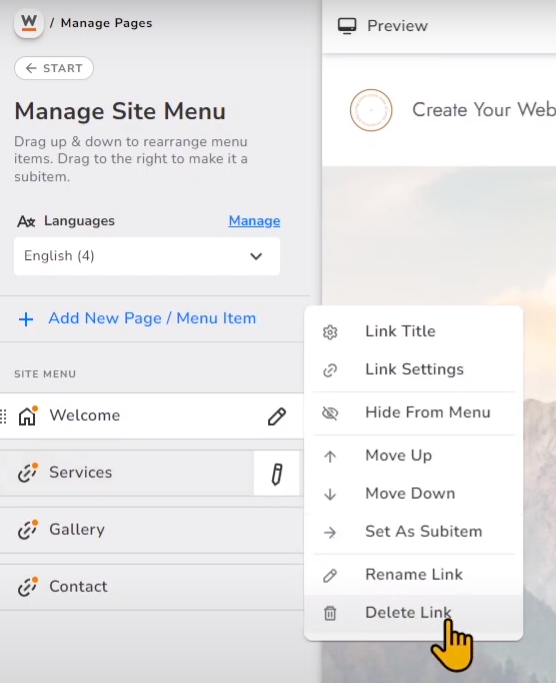The height and width of the screenshot is (683, 556).
Task: Open the Manage languages link
Action: [x=254, y=221]
